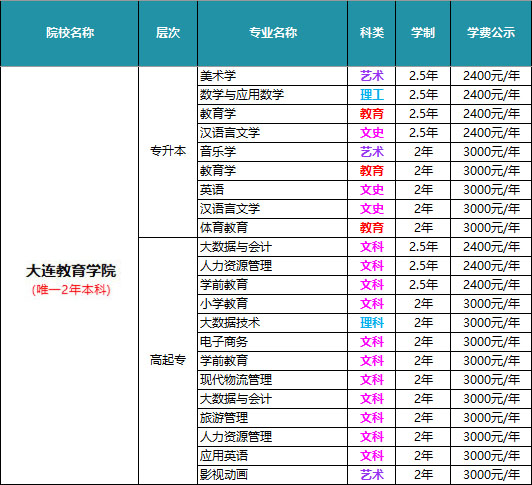Select 文史 category in 英语 row
532x485 pixels.
[372, 189]
